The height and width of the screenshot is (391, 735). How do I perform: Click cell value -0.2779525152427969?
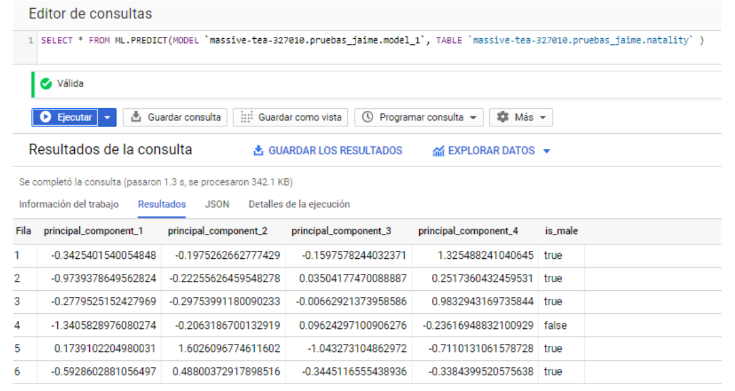click(x=103, y=301)
